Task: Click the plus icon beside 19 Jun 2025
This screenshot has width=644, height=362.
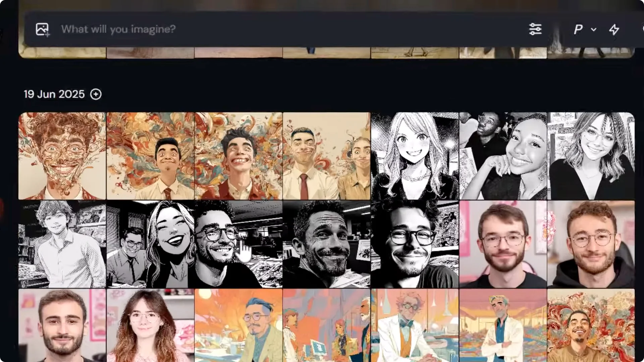Action: [x=96, y=95]
